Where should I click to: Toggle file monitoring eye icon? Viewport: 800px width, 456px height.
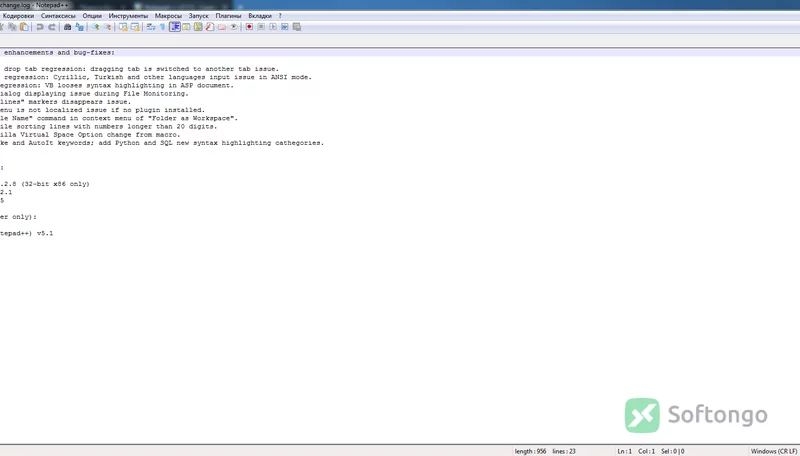[233, 27]
